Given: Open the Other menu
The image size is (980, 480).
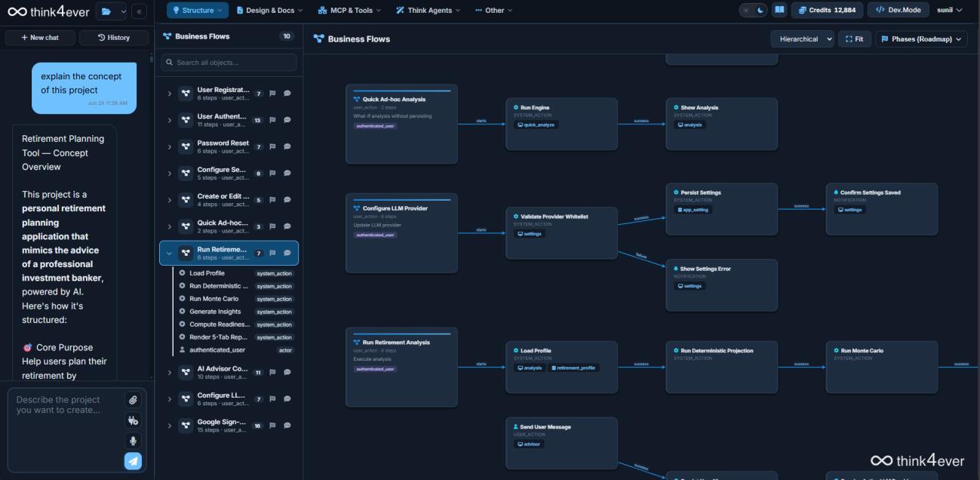Looking at the screenshot, I should [x=494, y=11].
